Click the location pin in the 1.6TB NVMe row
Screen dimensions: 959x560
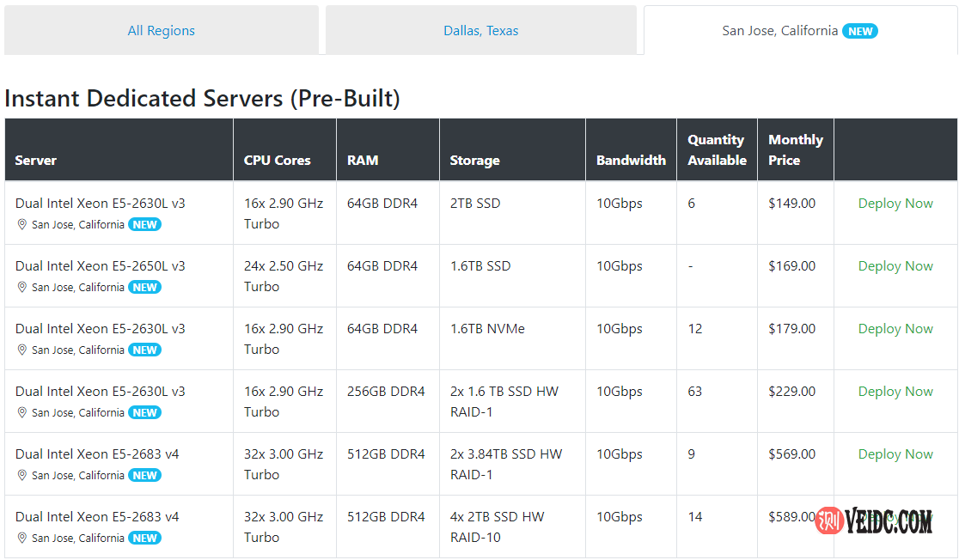click(22, 350)
